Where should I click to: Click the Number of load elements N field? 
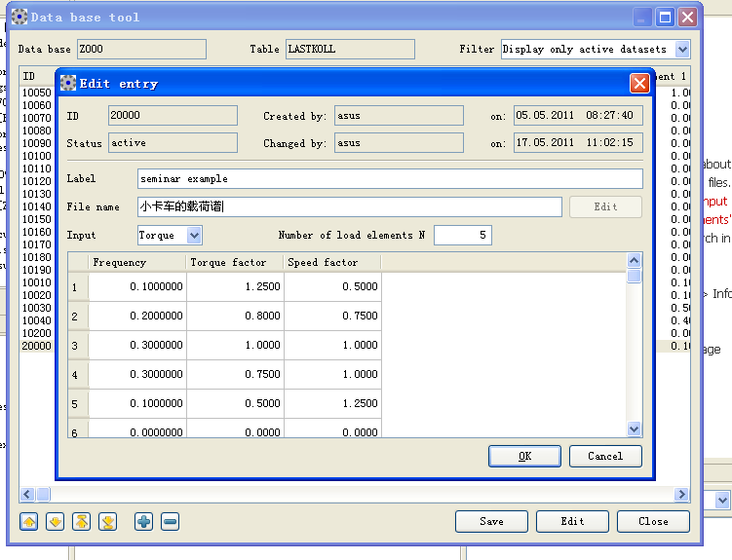click(462, 235)
